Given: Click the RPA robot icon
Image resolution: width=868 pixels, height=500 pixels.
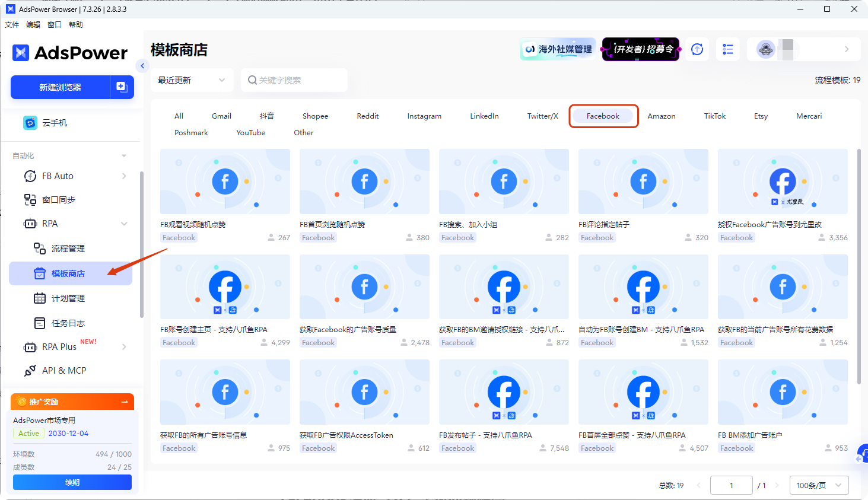Looking at the screenshot, I should tap(30, 224).
